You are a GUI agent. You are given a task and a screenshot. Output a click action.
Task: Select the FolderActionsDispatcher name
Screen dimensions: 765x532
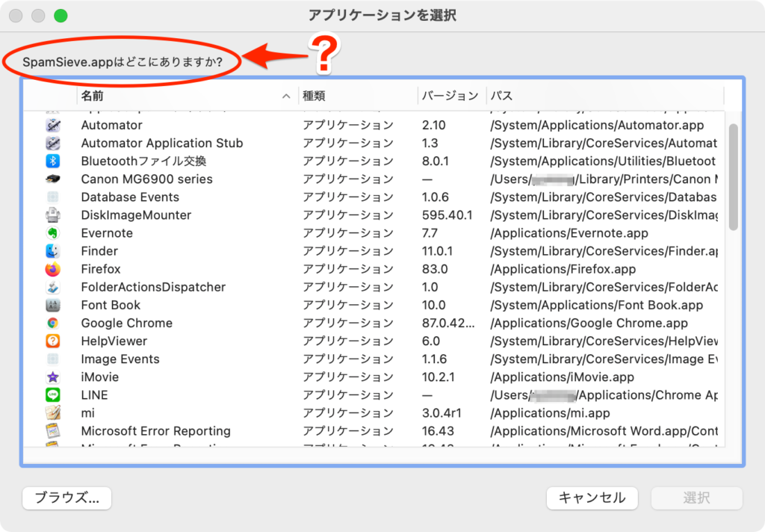(153, 287)
